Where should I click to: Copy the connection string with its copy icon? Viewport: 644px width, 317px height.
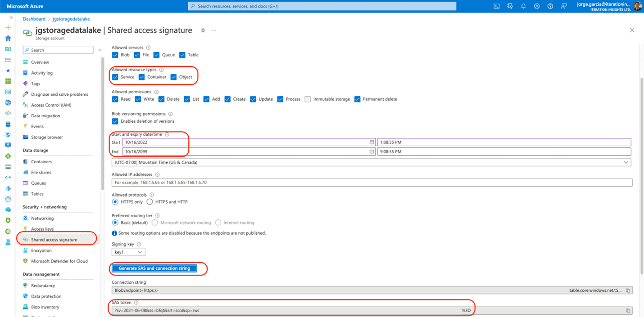pos(628,290)
